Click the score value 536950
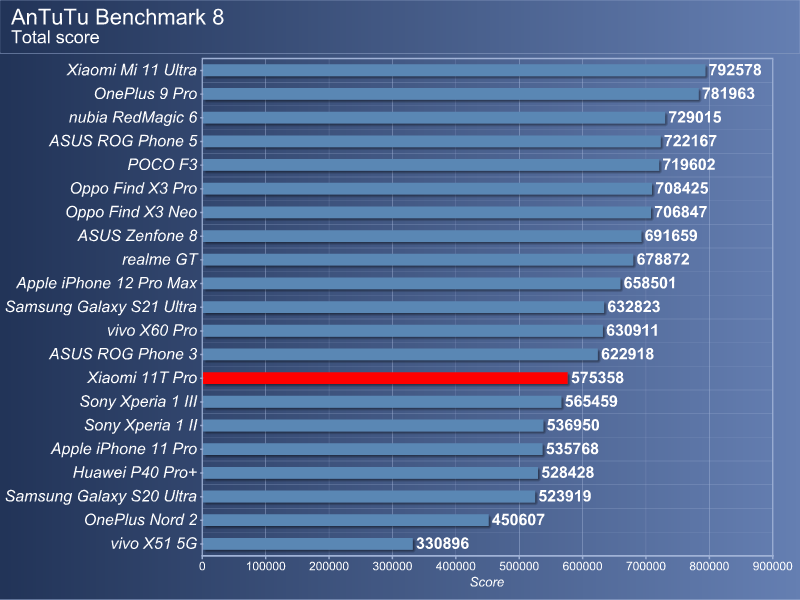Viewport: 800px width, 600px height. 573,426
